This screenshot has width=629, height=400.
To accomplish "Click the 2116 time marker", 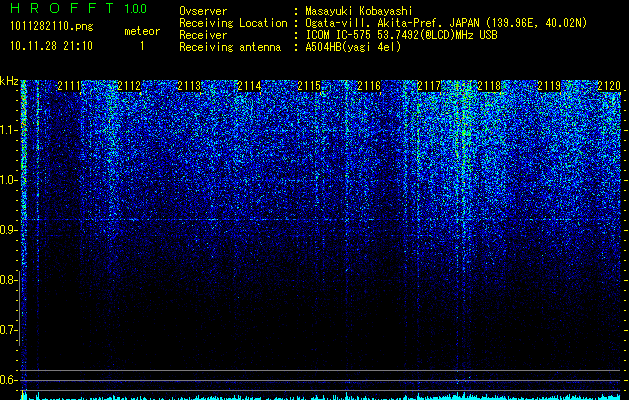I will [369, 86].
